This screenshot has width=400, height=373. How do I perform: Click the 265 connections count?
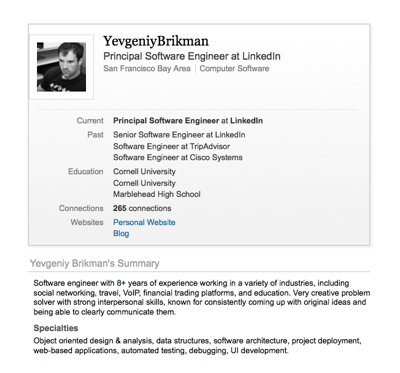142,208
